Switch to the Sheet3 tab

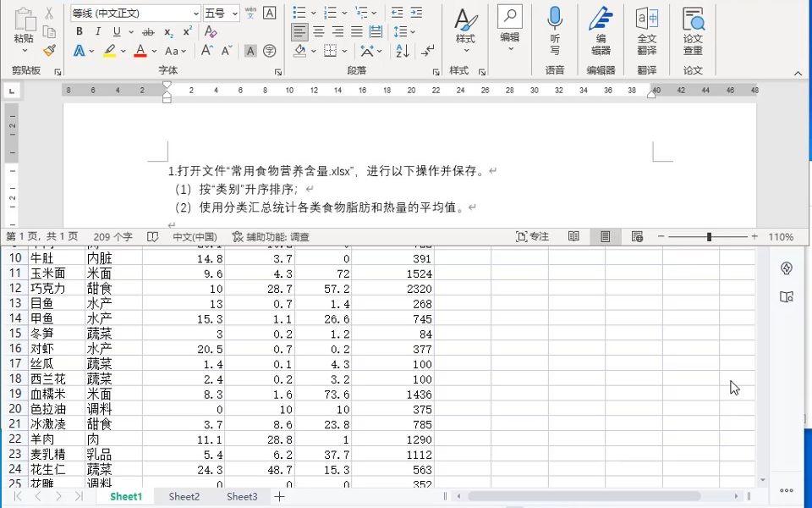point(241,497)
